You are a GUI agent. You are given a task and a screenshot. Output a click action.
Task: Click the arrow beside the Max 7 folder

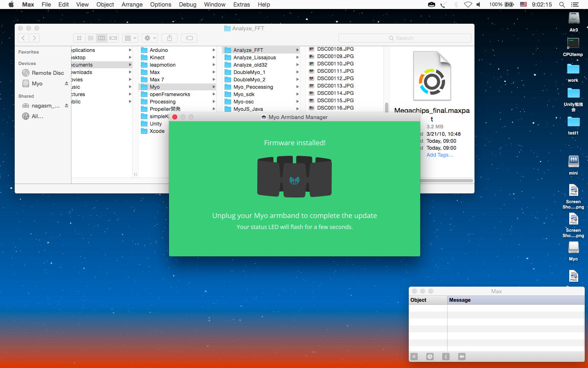[214, 79]
